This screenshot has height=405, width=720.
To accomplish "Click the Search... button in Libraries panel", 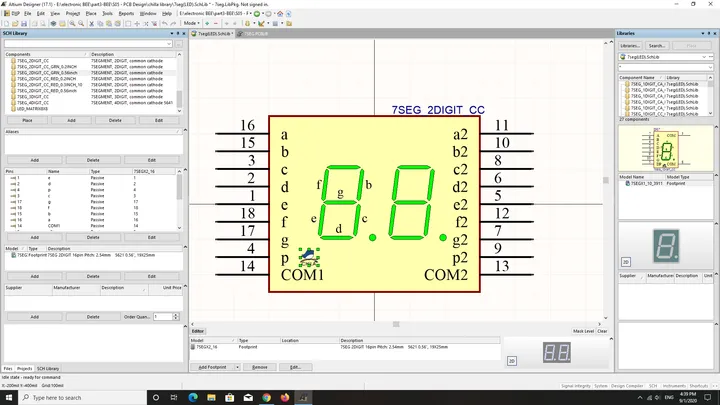I will pyautogui.click(x=657, y=46).
